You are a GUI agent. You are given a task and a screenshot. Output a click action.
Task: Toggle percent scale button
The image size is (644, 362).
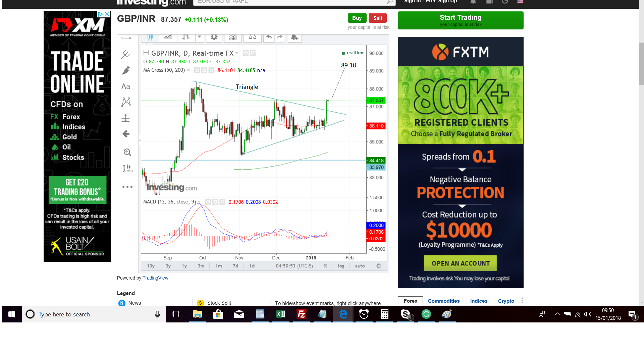tap(325, 266)
